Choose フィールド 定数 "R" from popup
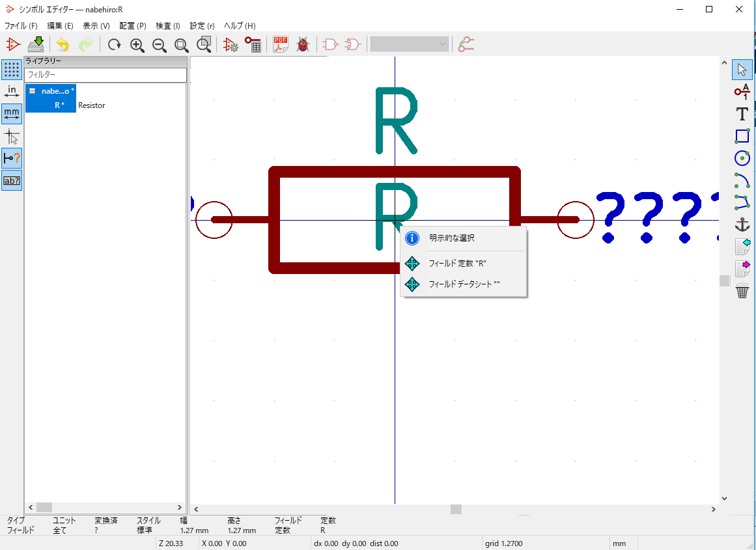This screenshot has width=756, height=550. (x=464, y=264)
